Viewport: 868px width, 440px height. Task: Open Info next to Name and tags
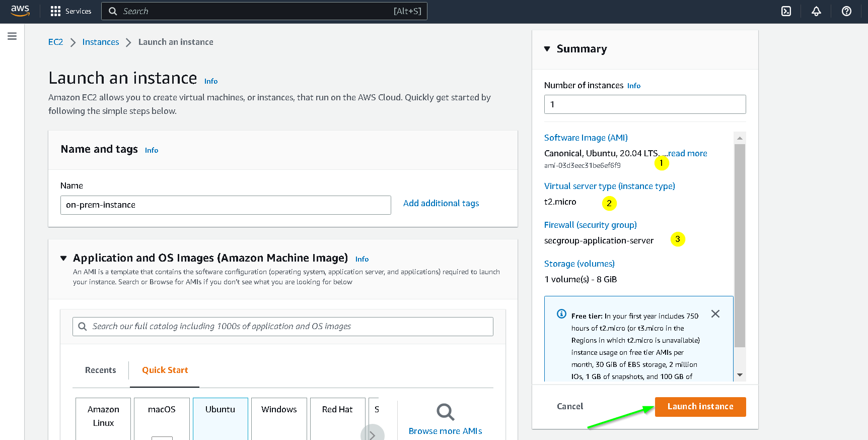(x=152, y=150)
